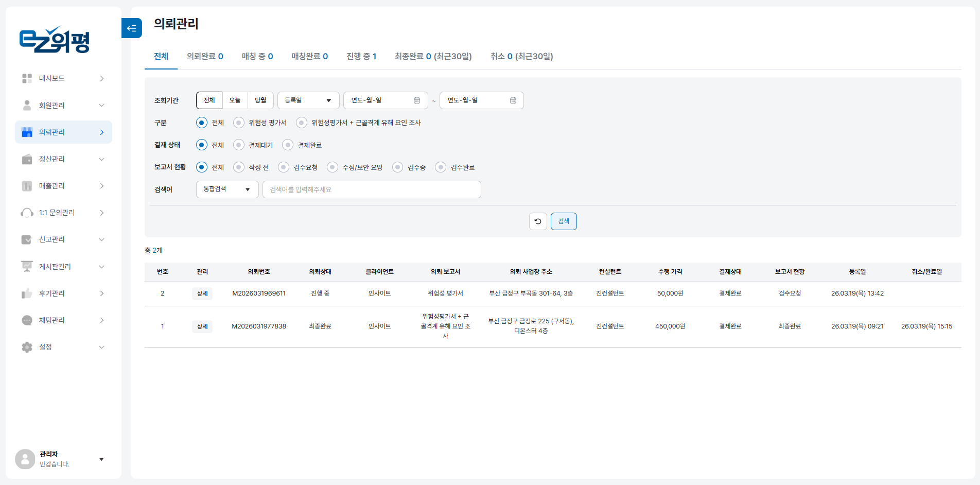Open 후기관리 in the sidebar

click(63, 293)
